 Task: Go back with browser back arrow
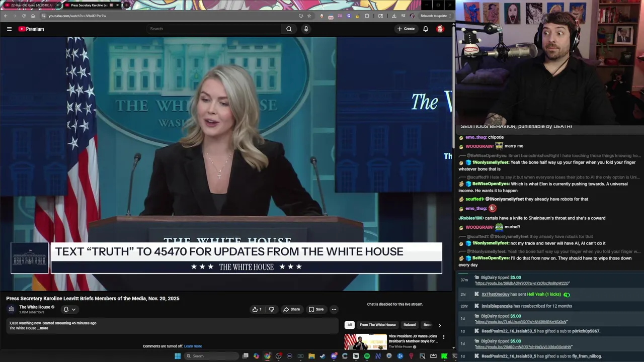click(x=6, y=16)
